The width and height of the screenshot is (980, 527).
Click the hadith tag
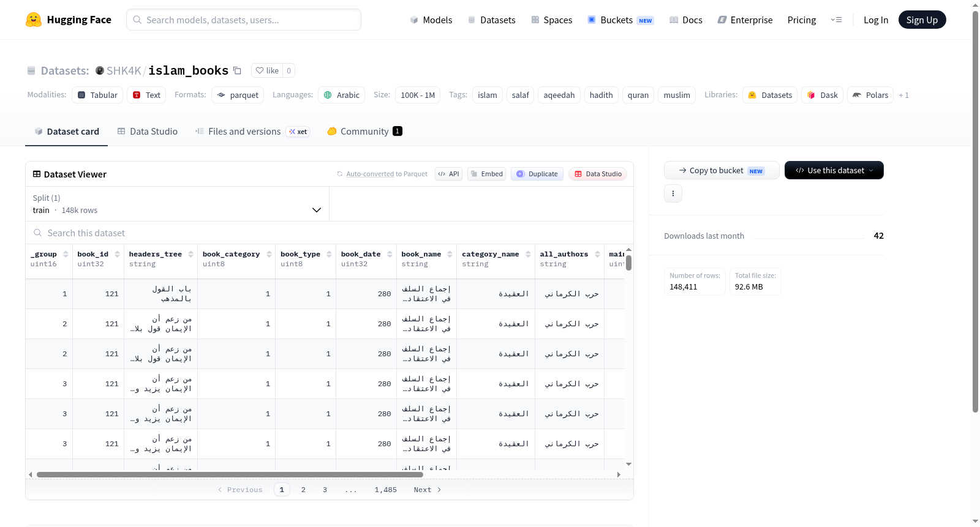click(601, 95)
